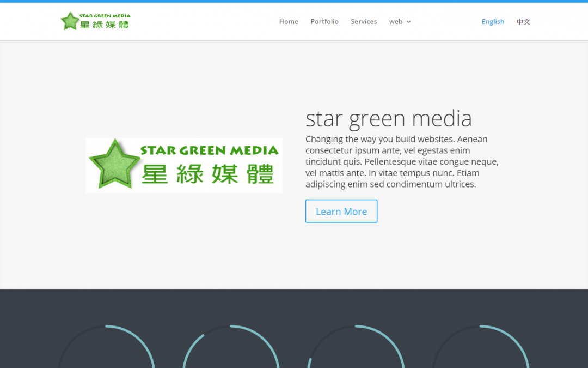This screenshot has width=588, height=368.
Task: Click the Star Green Media header logo
Action: [96, 21]
